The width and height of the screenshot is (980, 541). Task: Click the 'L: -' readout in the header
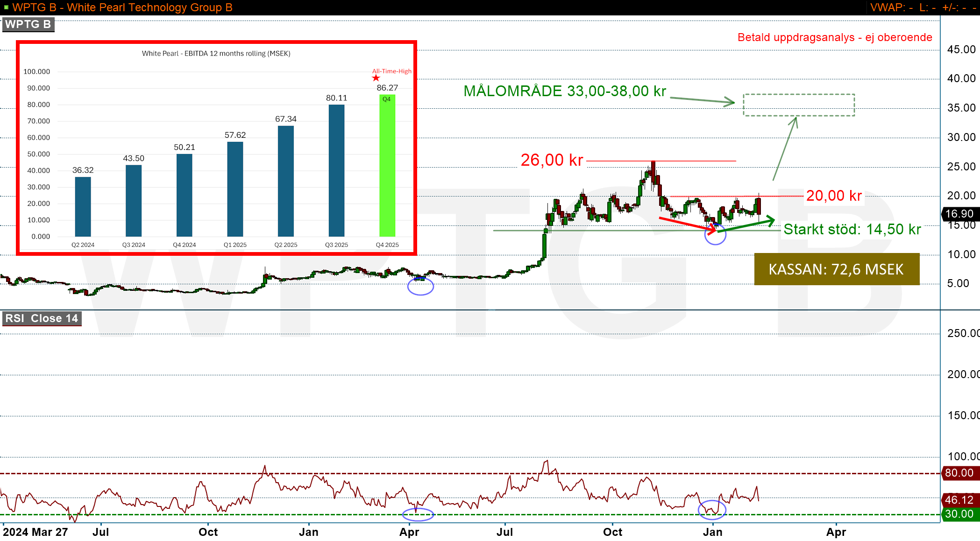point(927,7)
